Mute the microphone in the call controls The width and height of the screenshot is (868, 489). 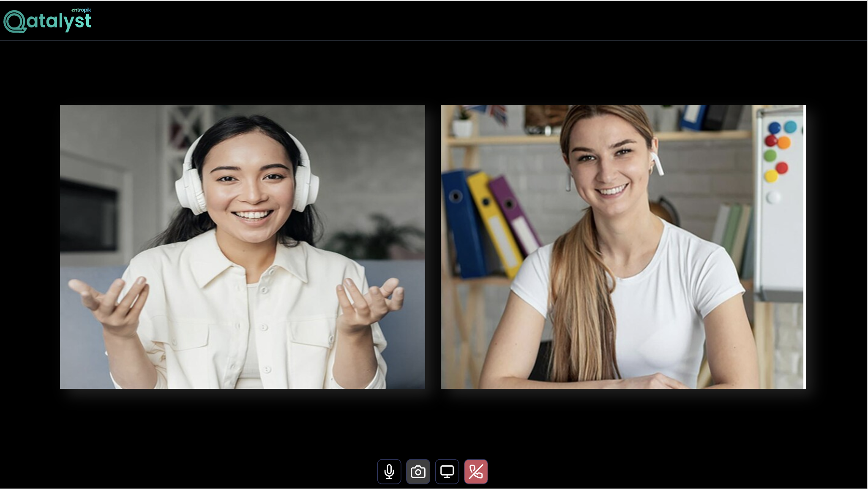click(389, 471)
